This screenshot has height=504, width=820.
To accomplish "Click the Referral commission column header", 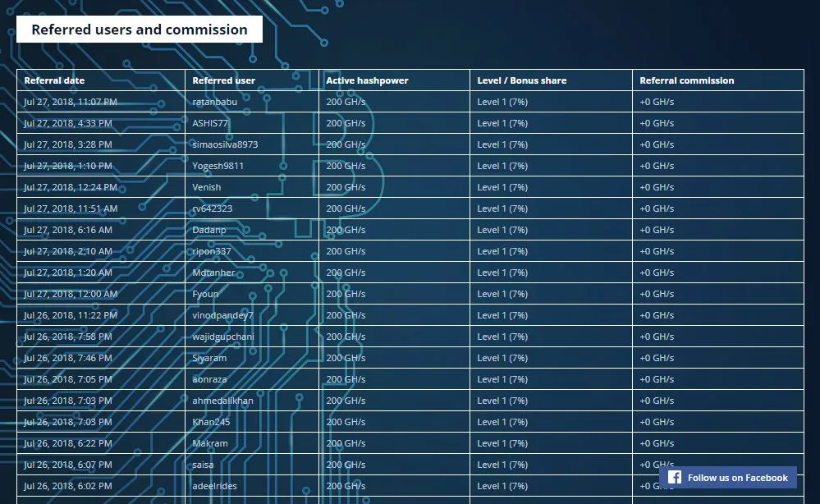I will pyautogui.click(x=687, y=80).
